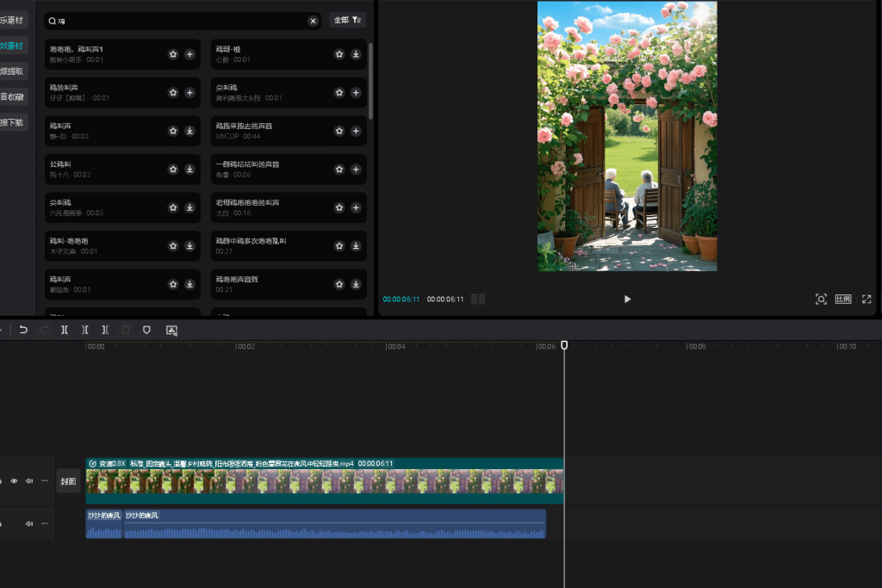Select the second longer 沙沙的微风 audio clip

click(x=335, y=523)
